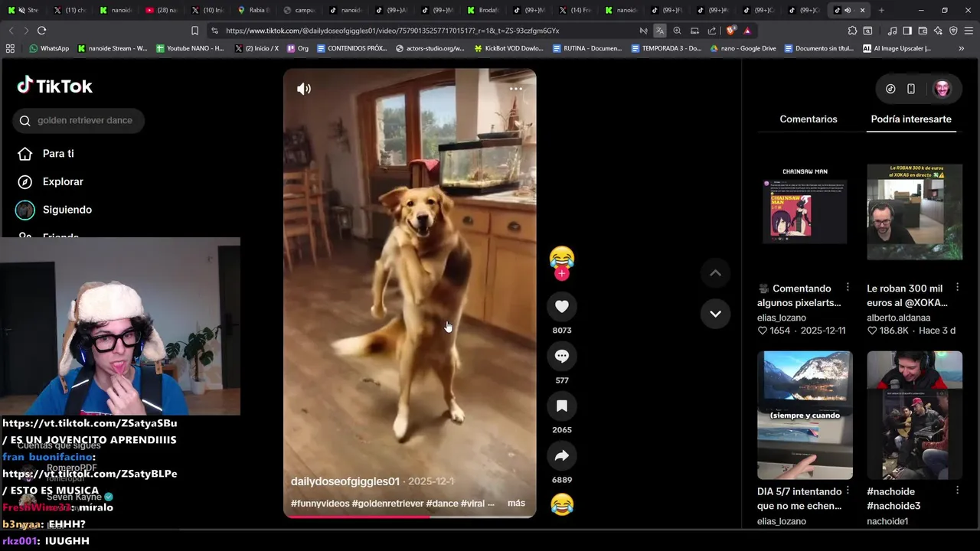Go to the previous video arrow
Viewport: 980px width, 551px height.
(x=715, y=273)
